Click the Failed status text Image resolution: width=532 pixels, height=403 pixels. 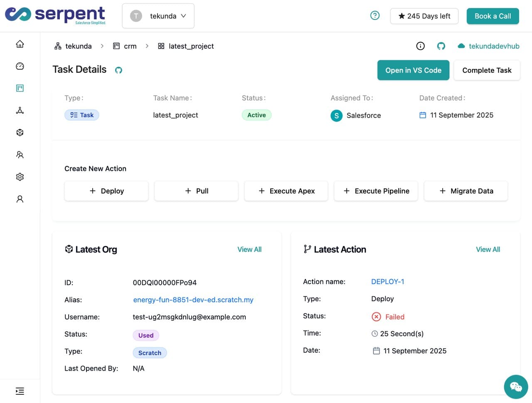(x=395, y=317)
